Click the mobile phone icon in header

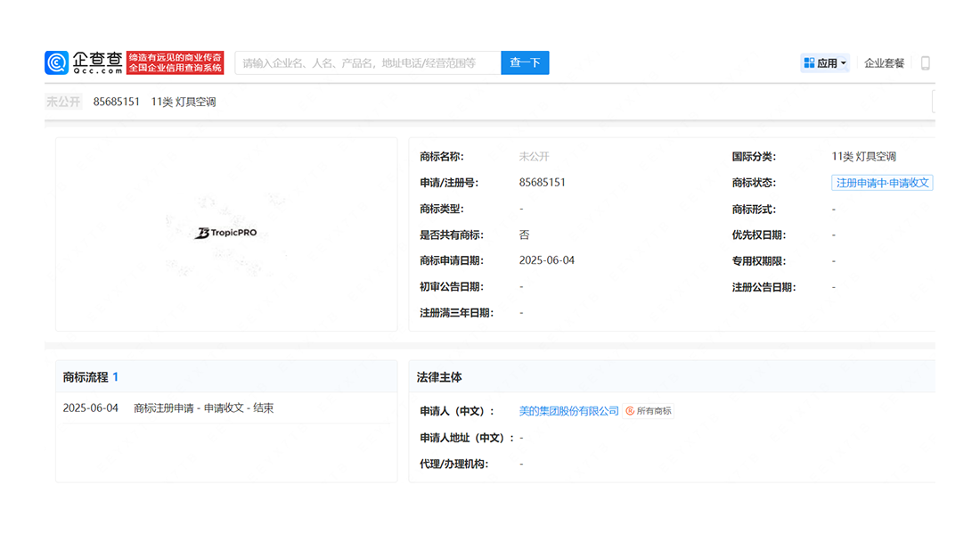(x=926, y=63)
